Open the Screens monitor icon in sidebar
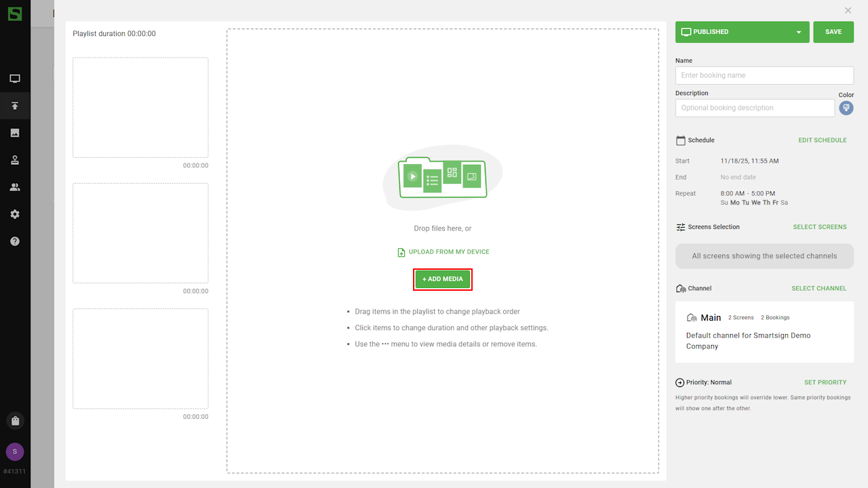The width and height of the screenshot is (868, 488). pyautogui.click(x=15, y=79)
